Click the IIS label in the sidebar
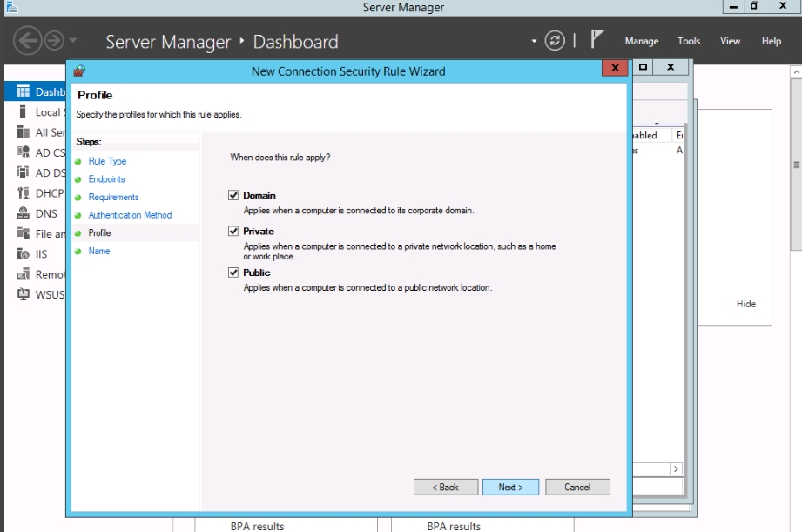The width and height of the screenshot is (802, 532). click(41, 254)
